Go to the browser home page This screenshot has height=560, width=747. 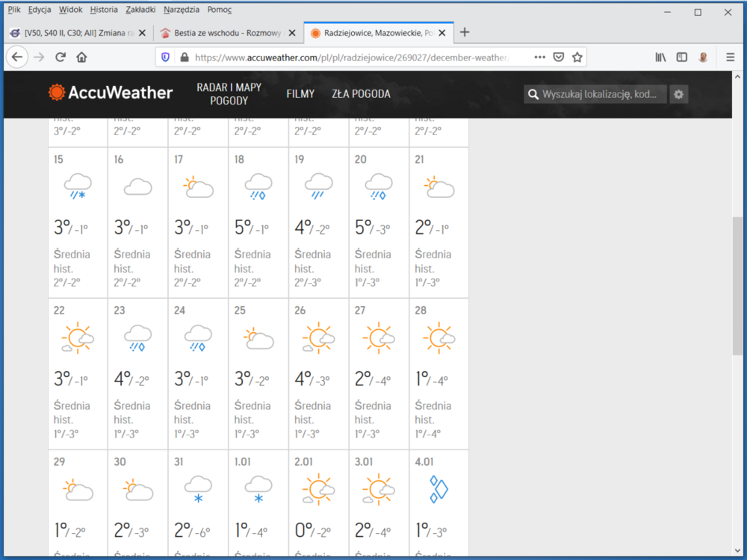[82, 57]
